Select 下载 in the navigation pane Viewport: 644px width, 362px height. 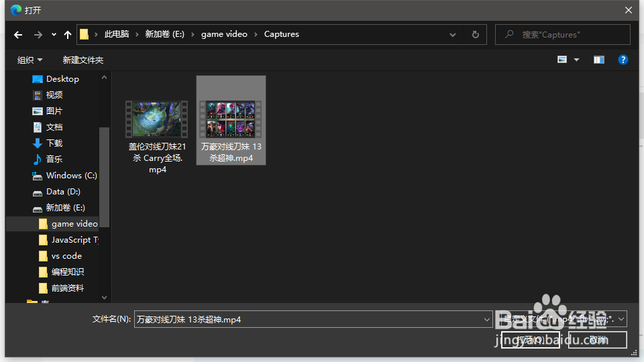point(54,143)
